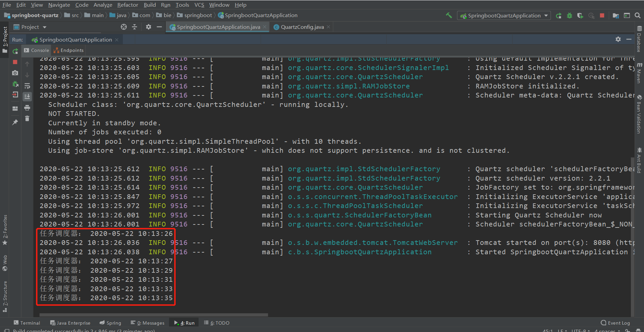Collapse all in Project panel
Image resolution: width=644 pixels, height=332 pixels.
(135, 27)
